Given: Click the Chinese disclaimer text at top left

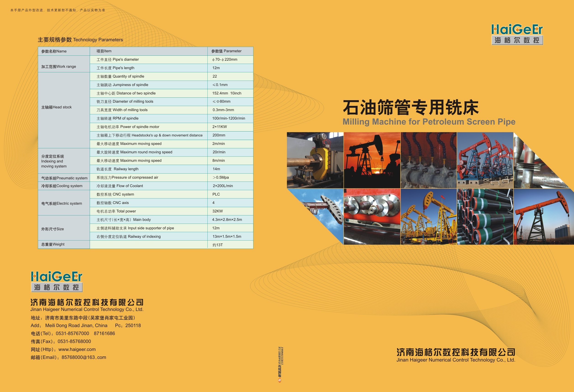Looking at the screenshot, I should tap(58, 10).
